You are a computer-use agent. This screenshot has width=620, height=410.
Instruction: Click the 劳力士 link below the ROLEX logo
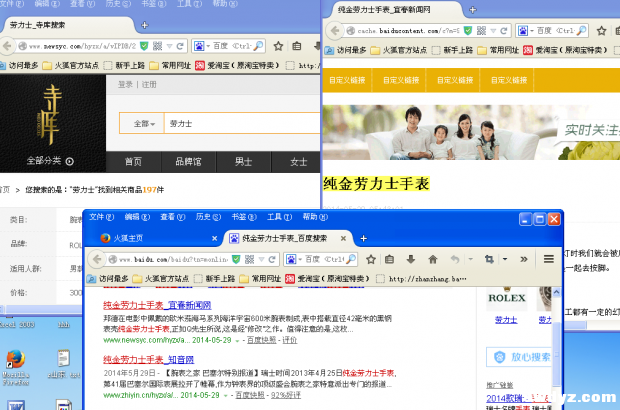click(x=506, y=320)
